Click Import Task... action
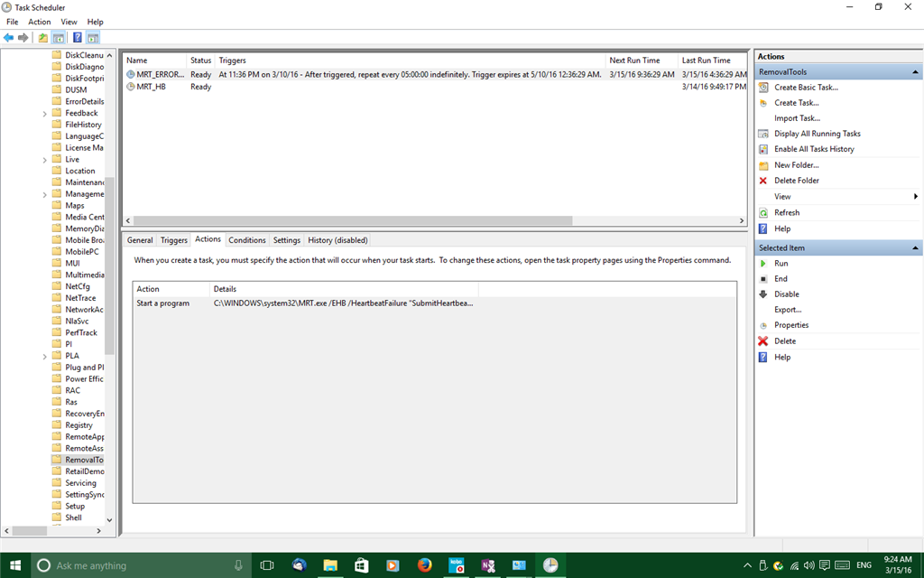The width and height of the screenshot is (924, 578). tap(797, 118)
